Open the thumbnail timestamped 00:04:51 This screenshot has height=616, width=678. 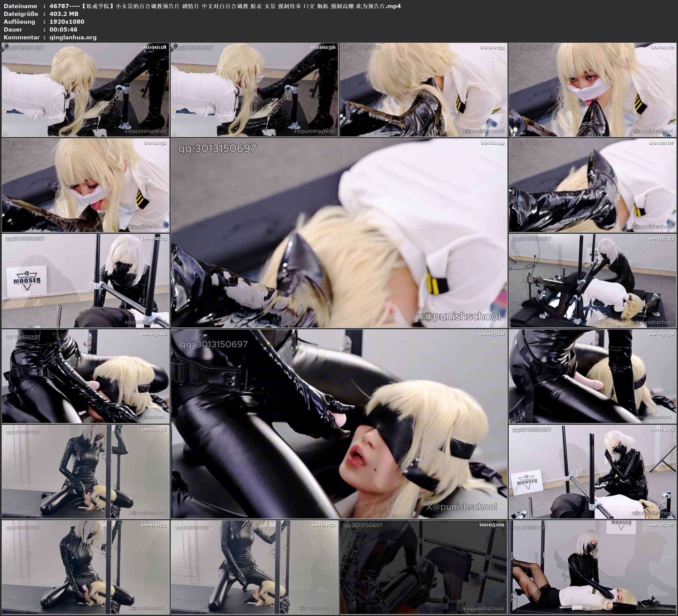[x=254, y=567]
